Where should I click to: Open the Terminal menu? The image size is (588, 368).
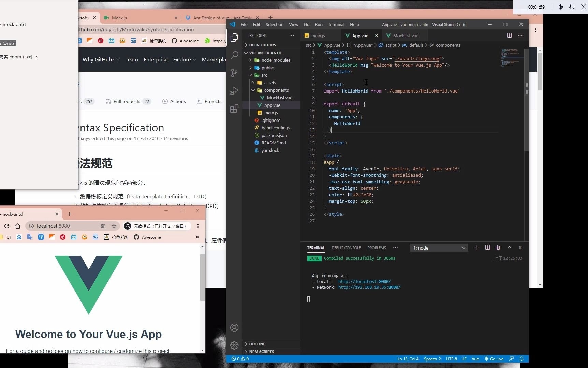pos(336,24)
